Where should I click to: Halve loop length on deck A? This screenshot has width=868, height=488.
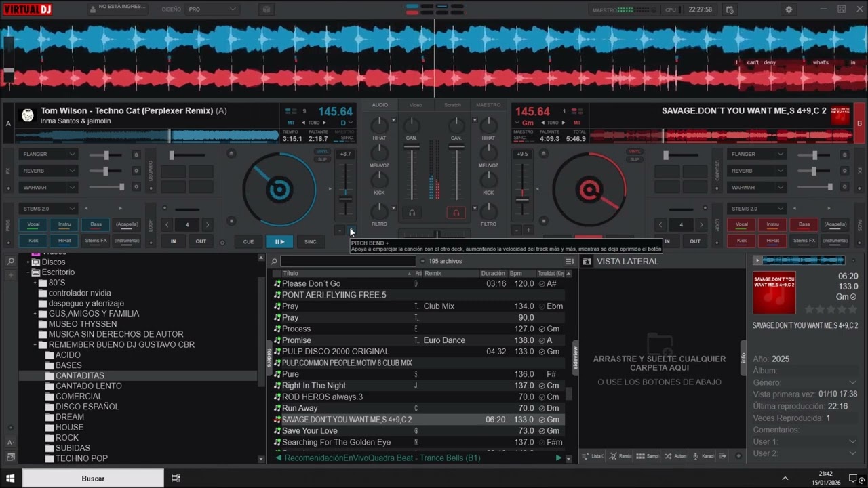pyautogui.click(x=167, y=224)
